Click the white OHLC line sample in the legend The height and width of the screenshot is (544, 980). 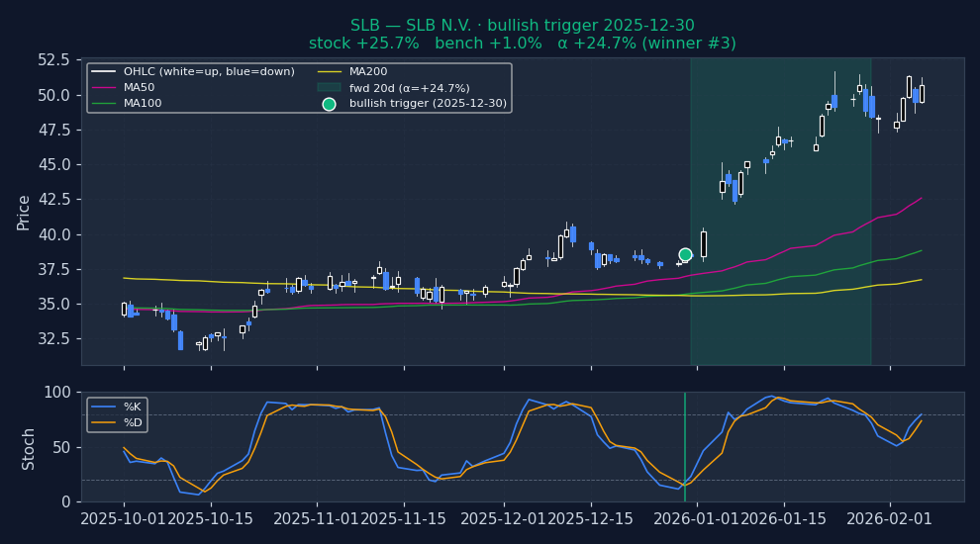[x=106, y=72]
